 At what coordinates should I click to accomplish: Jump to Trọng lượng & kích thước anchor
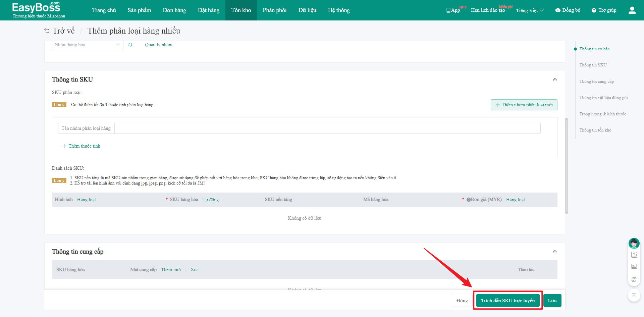[603, 114]
